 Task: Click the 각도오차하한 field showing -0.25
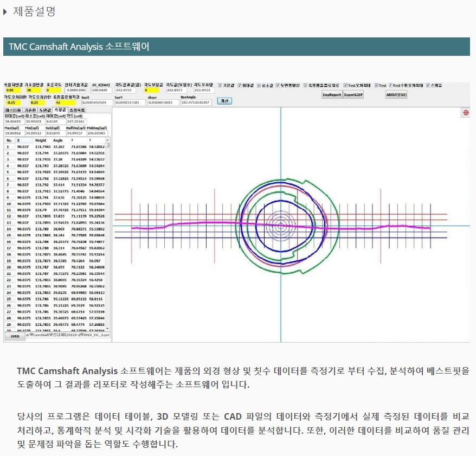(12, 102)
